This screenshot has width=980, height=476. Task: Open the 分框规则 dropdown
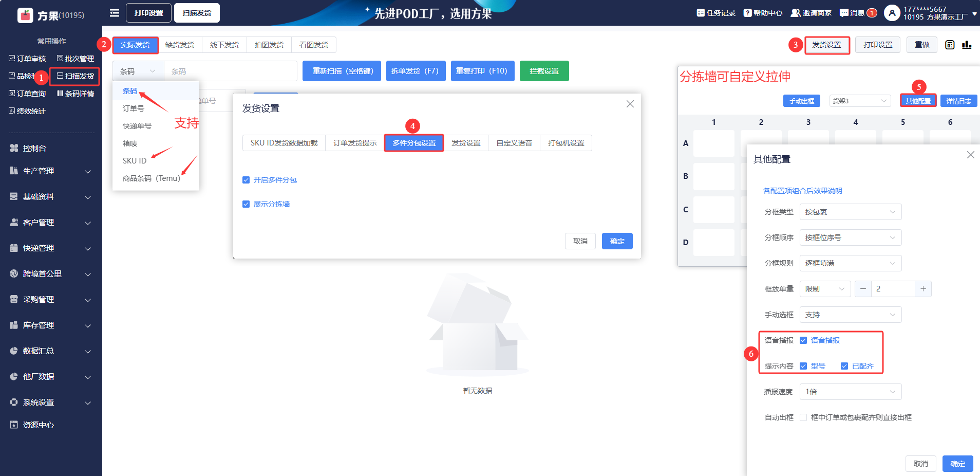click(851, 263)
